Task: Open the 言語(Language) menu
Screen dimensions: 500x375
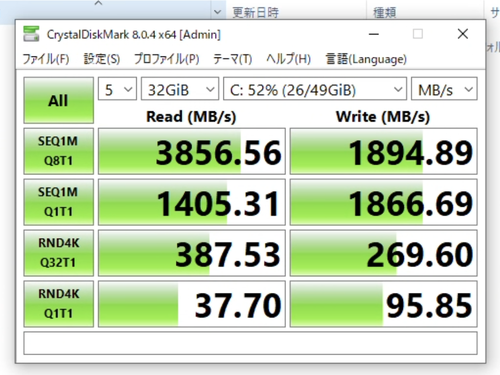Action: 366,59
